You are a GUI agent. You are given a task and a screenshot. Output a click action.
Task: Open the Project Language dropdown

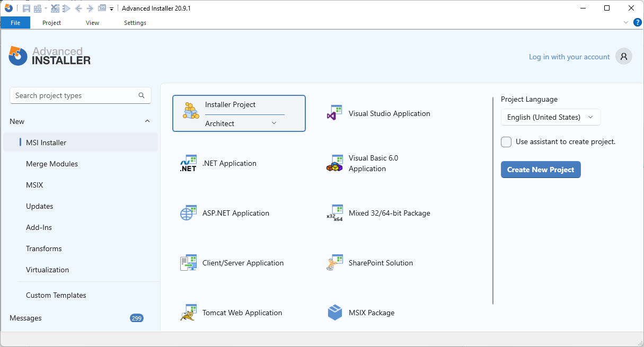(551, 117)
